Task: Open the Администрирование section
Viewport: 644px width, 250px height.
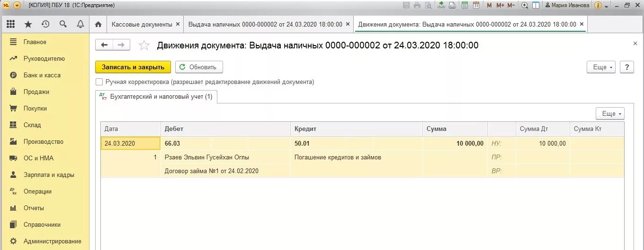Action: 45,241
